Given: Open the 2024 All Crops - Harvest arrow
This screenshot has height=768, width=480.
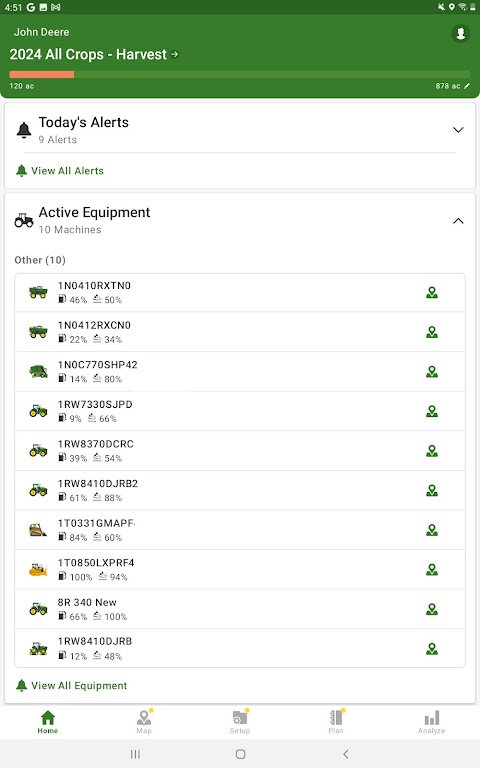Looking at the screenshot, I should pos(175,54).
